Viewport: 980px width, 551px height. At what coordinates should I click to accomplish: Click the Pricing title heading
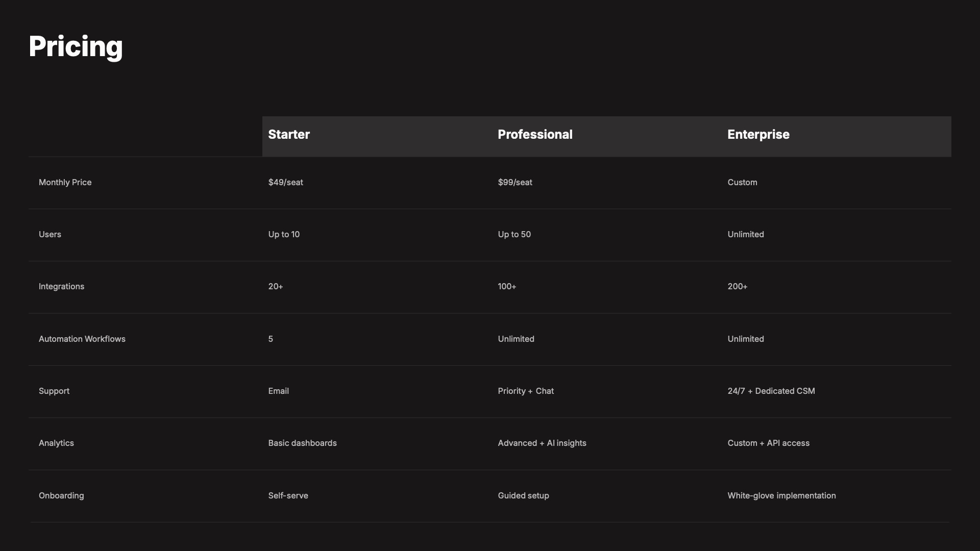[76, 46]
